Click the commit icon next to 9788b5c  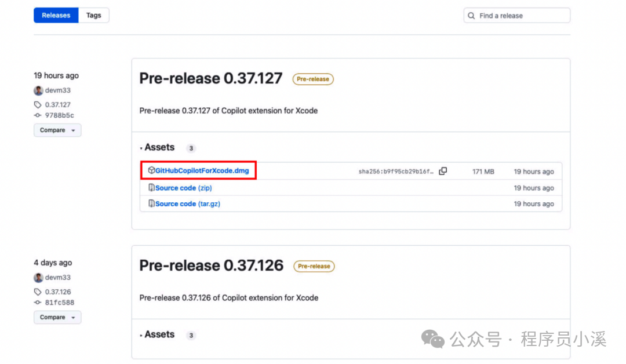pos(37,115)
